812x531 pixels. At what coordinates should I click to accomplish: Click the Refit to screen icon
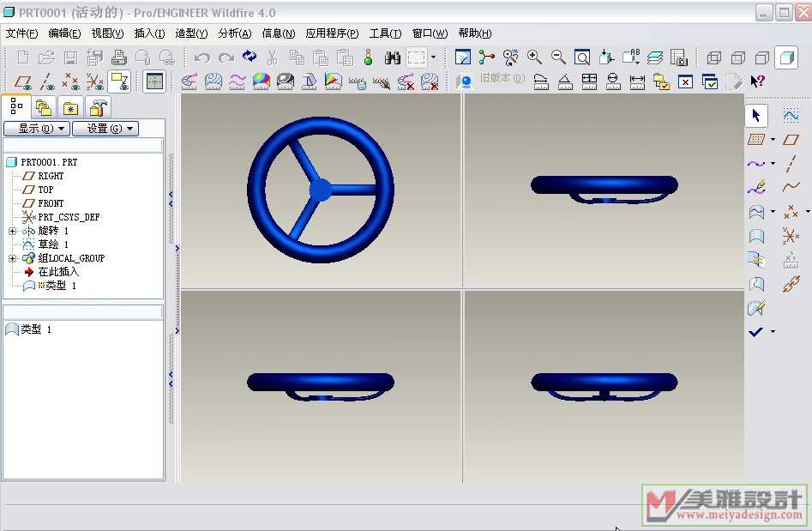(582, 57)
